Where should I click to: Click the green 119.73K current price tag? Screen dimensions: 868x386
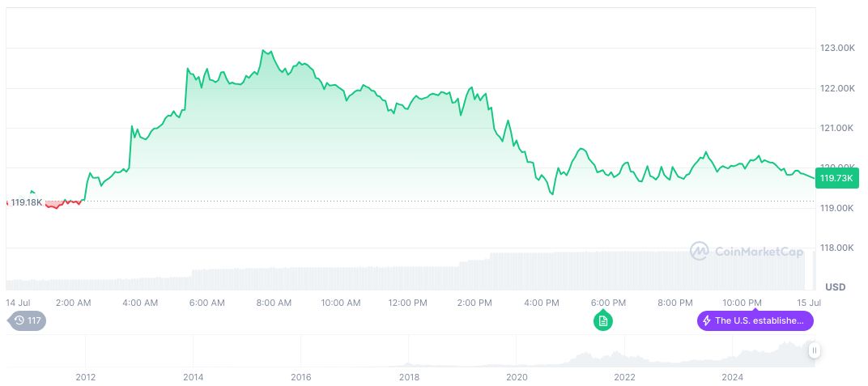click(x=836, y=178)
